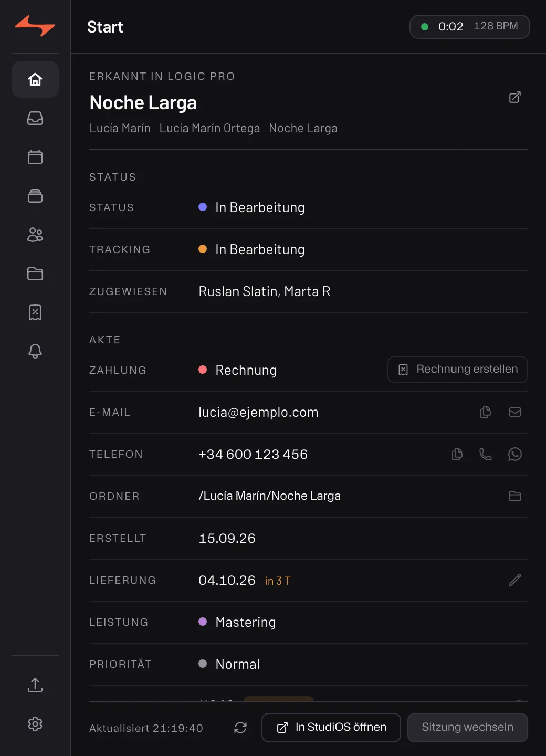Open the Tracking In Bearbeitung selector

tap(251, 249)
